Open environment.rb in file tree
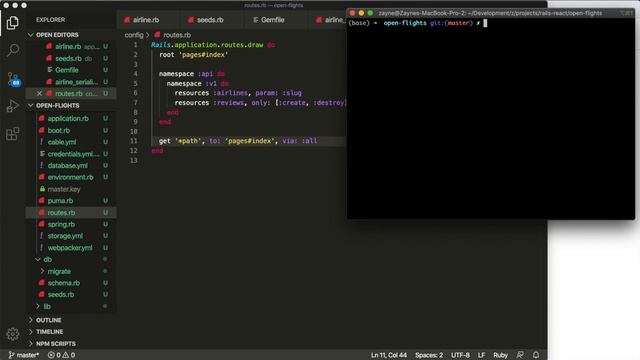This screenshot has width=640, height=360. click(x=71, y=177)
